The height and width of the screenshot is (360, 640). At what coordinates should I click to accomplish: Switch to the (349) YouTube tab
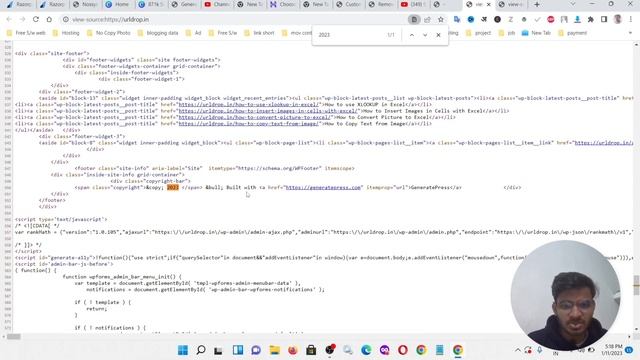[x=413, y=4]
